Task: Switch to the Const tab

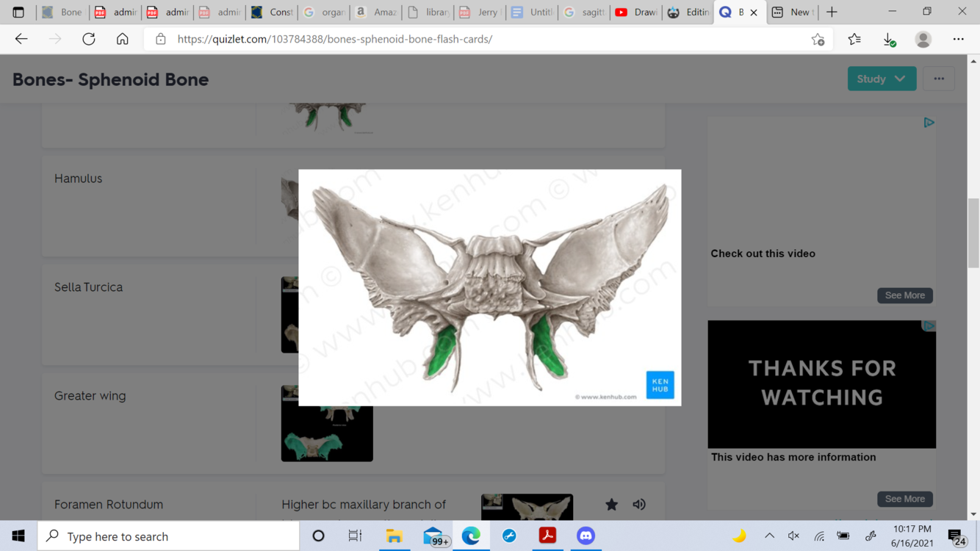Action: coord(272,12)
